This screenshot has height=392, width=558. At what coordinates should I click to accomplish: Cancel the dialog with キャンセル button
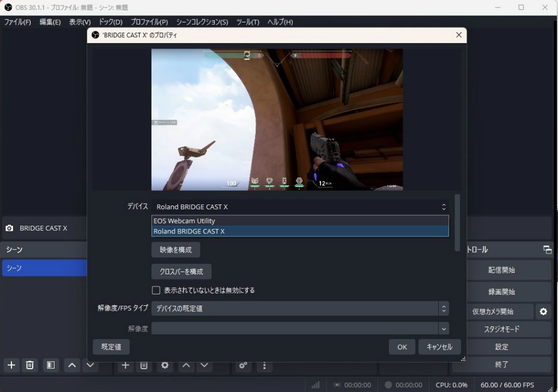(439, 347)
